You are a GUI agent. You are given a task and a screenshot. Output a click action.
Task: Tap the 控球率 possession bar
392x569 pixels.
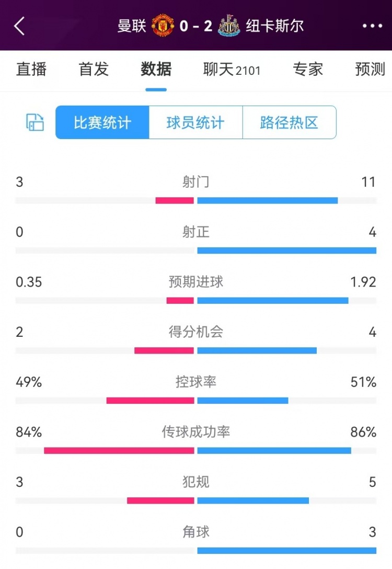[x=196, y=401]
